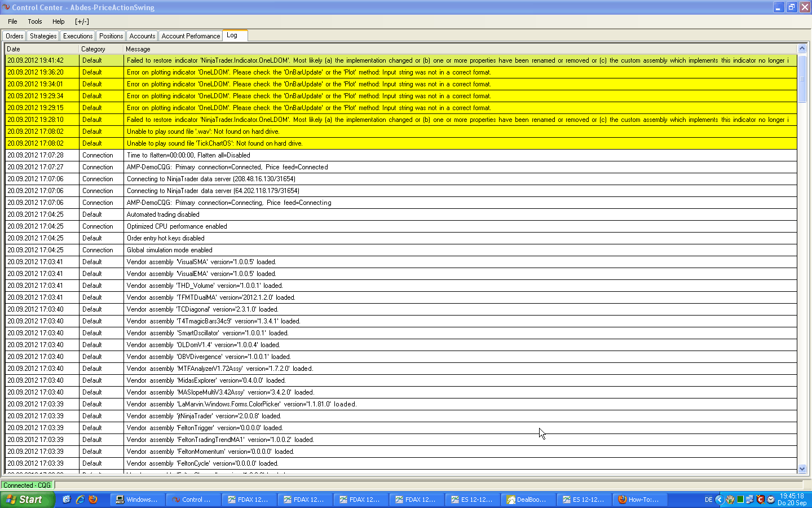Open the File menu
Screen dimensions: 812x508
click(x=12, y=21)
